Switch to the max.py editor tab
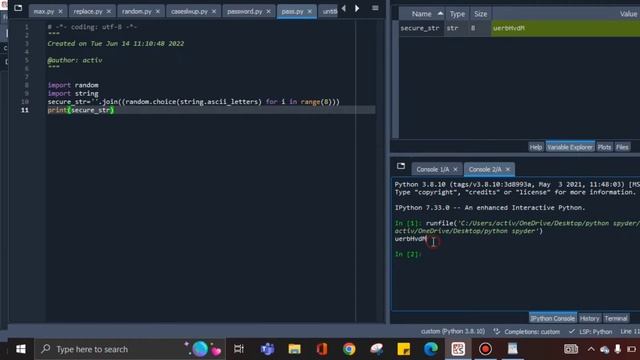 click(44, 11)
